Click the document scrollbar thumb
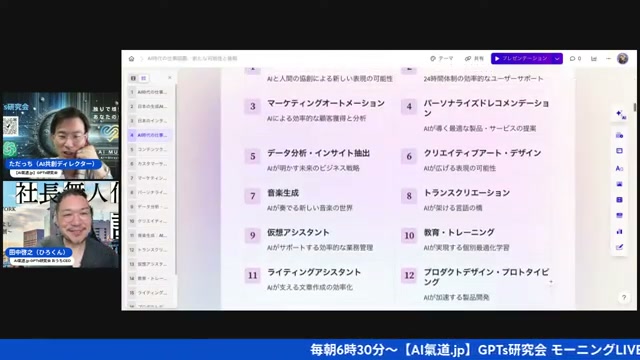The width and height of the screenshot is (640, 360). click(635, 107)
